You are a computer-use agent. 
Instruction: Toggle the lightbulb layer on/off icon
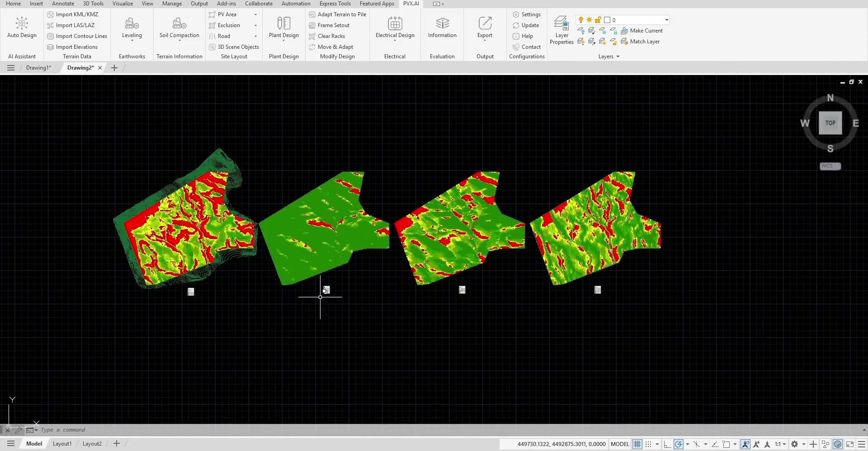pos(581,20)
